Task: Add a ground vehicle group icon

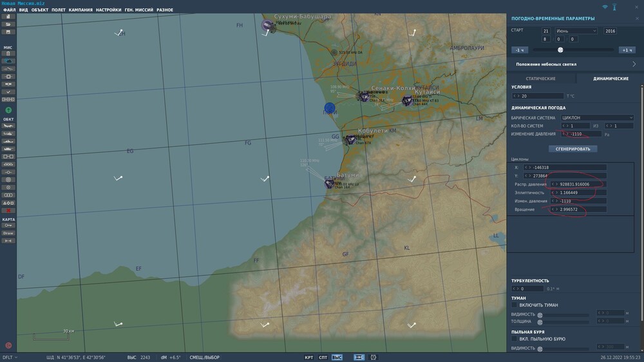Action: [x=8, y=149]
